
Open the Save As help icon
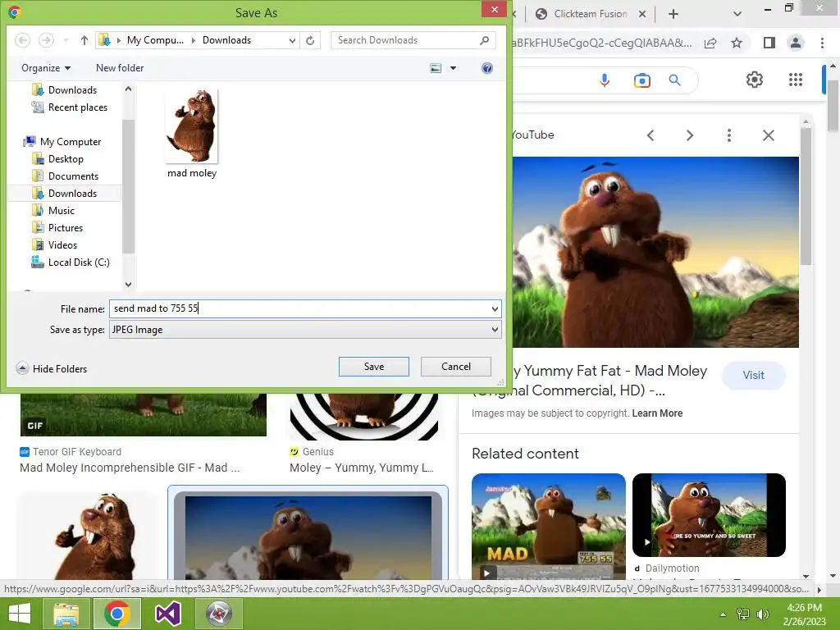click(487, 68)
